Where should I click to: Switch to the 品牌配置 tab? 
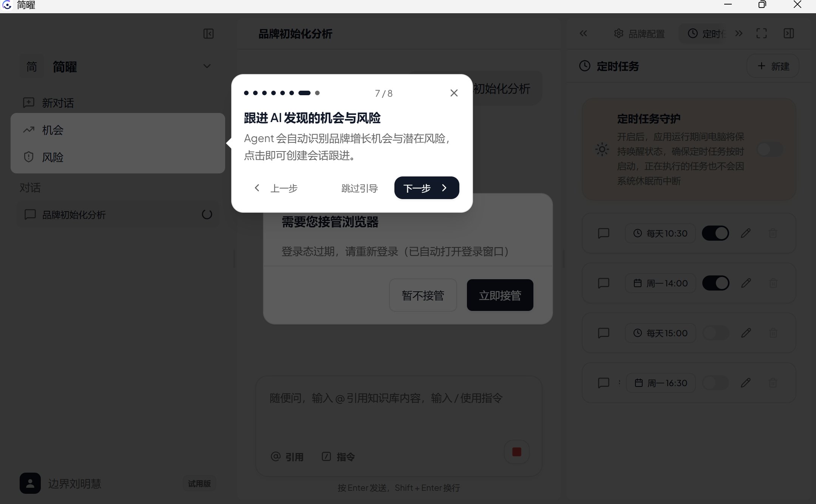point(639,34)
